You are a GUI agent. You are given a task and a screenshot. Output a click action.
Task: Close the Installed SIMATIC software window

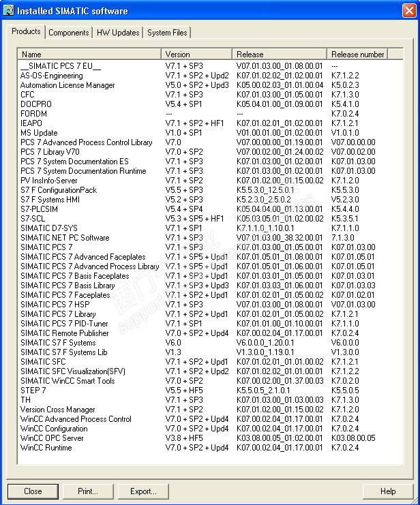point(409,11)
